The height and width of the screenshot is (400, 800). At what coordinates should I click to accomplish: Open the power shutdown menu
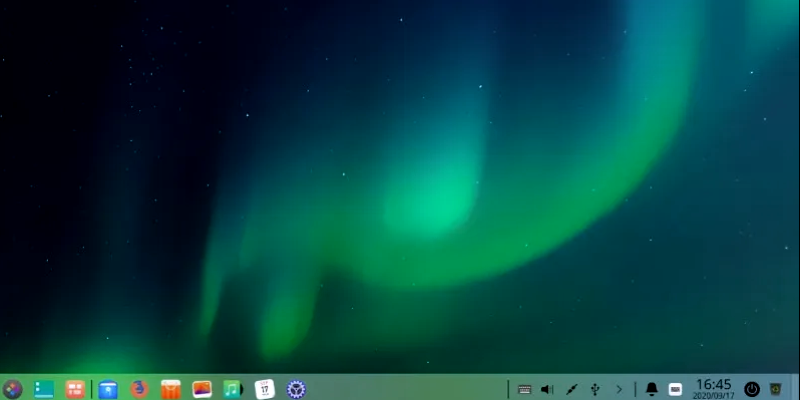pos(752,389)
